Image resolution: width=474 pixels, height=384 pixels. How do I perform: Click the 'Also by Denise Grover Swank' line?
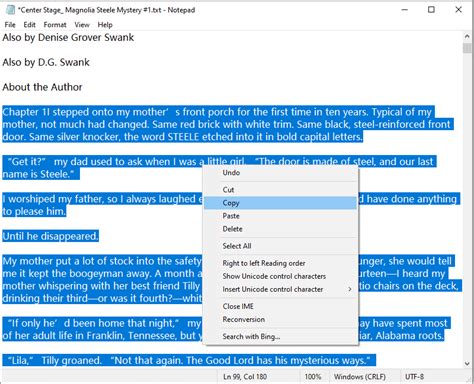point(68,37)
